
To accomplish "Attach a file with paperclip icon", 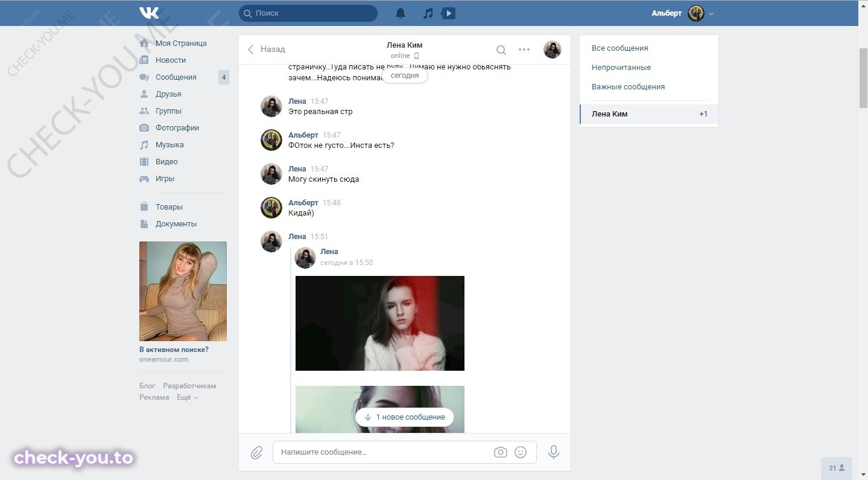I will [256, 452].
